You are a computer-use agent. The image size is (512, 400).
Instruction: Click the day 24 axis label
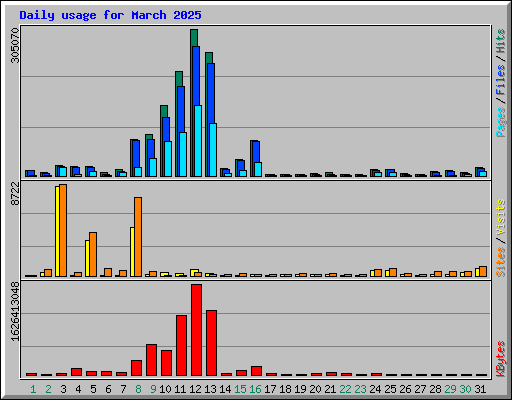(x=375, y=389)
